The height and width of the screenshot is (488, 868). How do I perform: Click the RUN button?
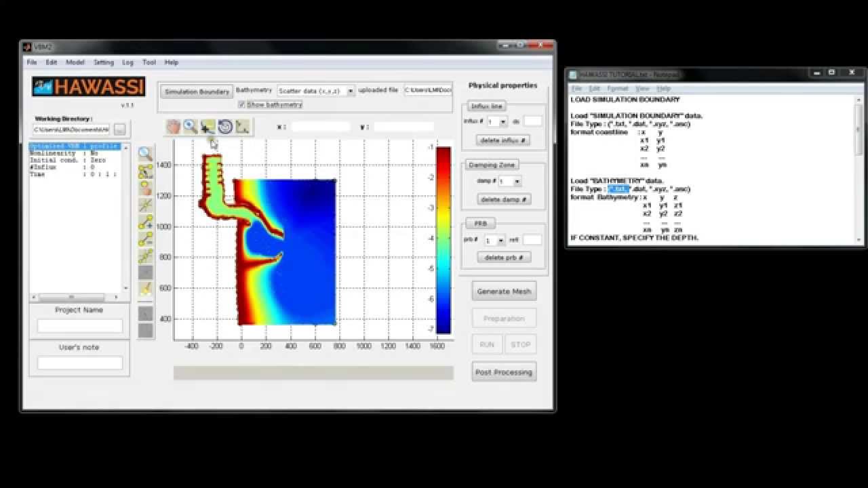pos(487,344)
